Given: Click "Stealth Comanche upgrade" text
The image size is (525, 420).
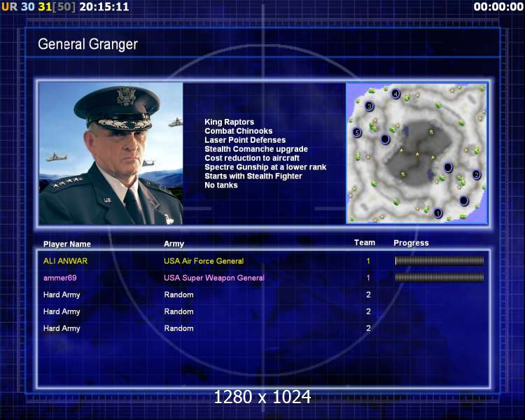Looking at the screenshot, I should (x=256, y=149).
